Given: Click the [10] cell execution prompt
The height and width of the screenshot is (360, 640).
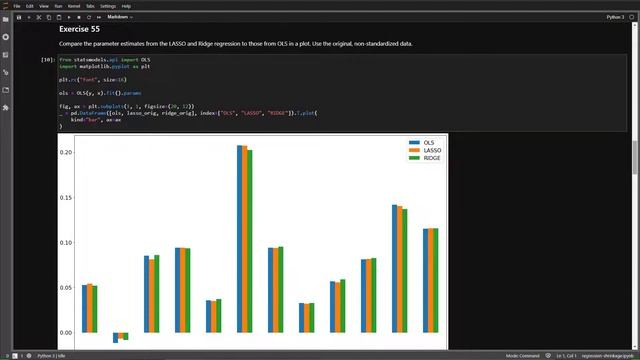Looking at the screenshot, I should click(x=47, y=60).
